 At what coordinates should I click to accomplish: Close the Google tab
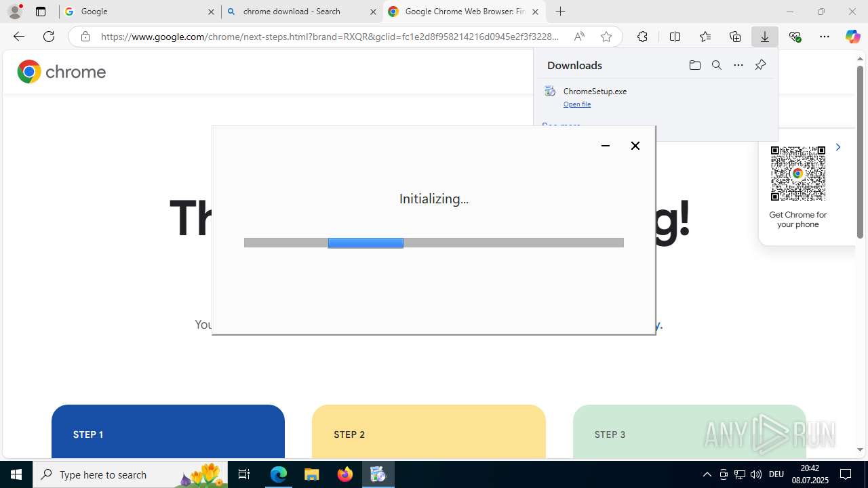(x=211, y=12)
